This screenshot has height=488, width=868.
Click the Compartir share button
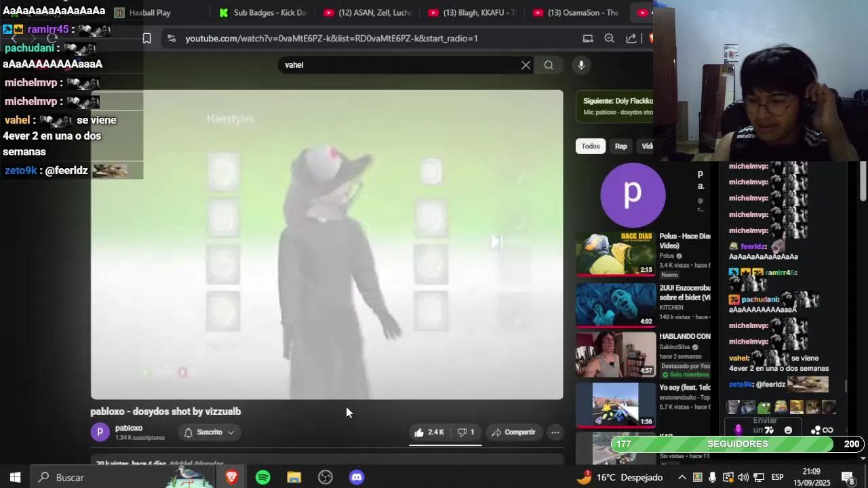[513, 432]
